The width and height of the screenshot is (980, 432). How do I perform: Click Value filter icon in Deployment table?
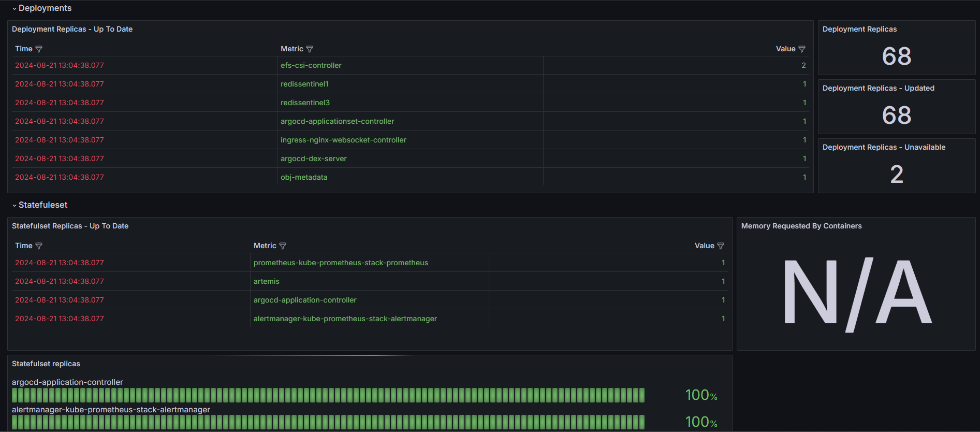point(802,49)
